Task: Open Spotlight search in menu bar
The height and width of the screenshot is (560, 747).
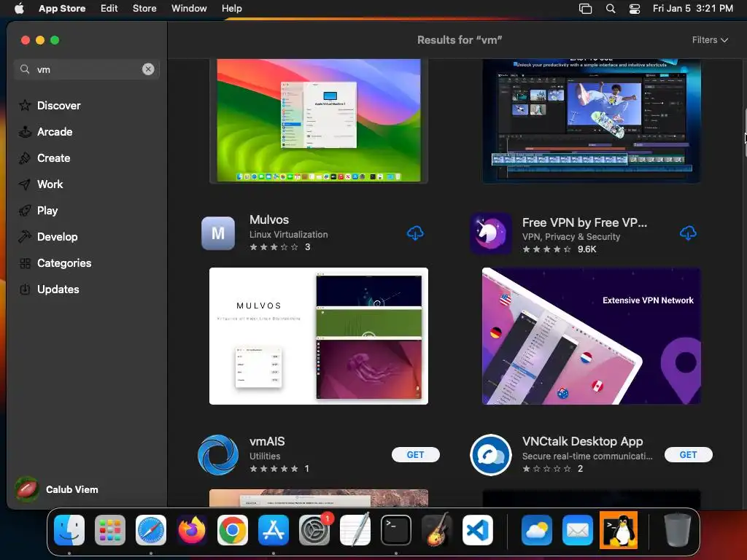Action: 611,8
